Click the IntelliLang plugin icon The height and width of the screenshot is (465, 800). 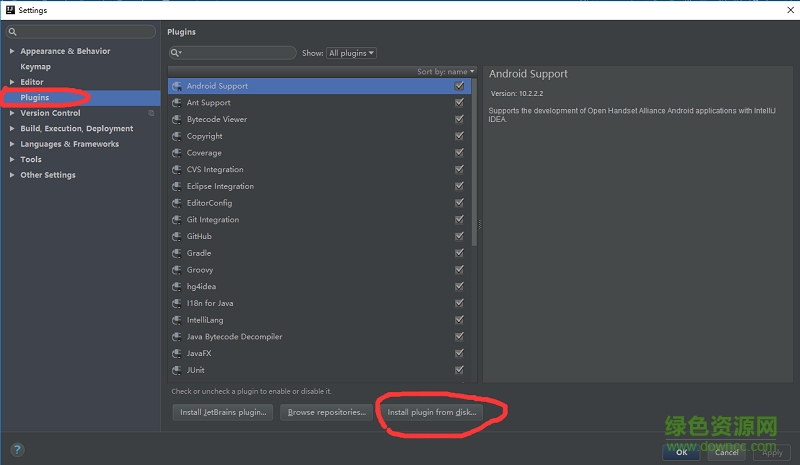coord(177,320)
